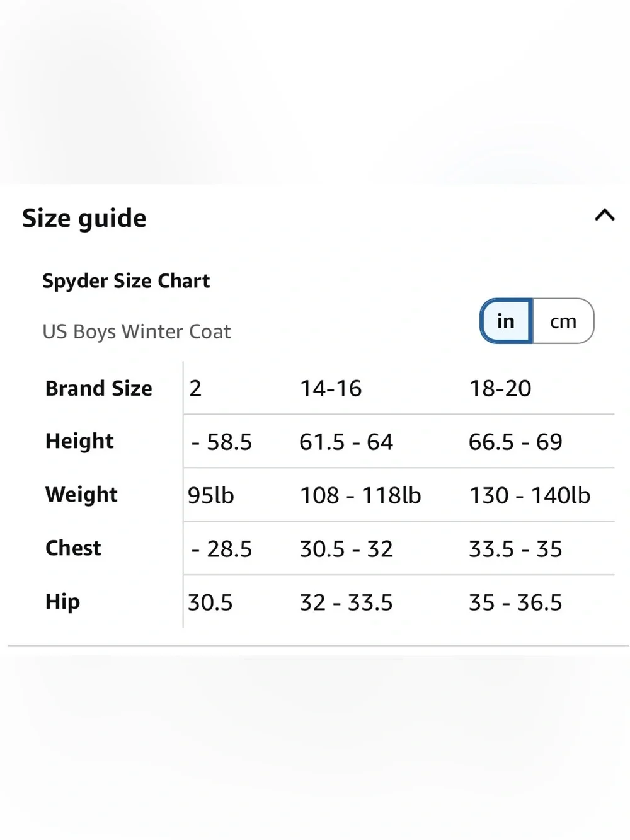Select the Spyder Size Chart title
Image resolution: width=630 pixels, height=840 pixels.
(126, 281)
